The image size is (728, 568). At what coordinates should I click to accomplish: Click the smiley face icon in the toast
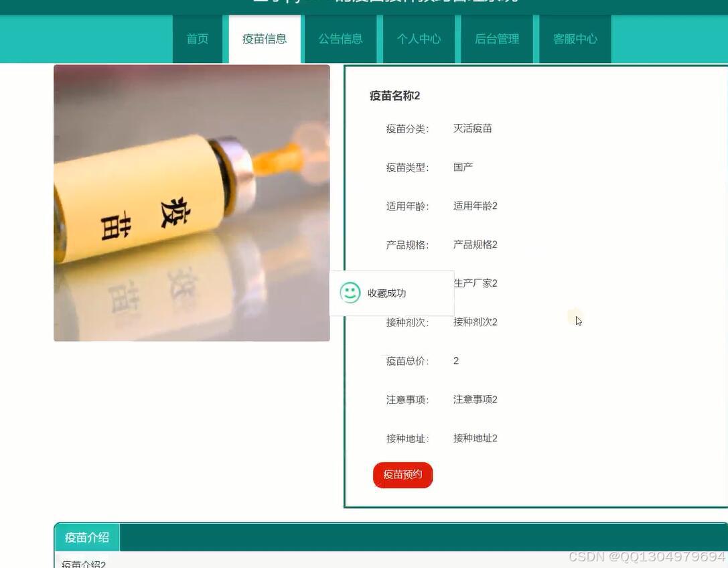pos(350,293)
